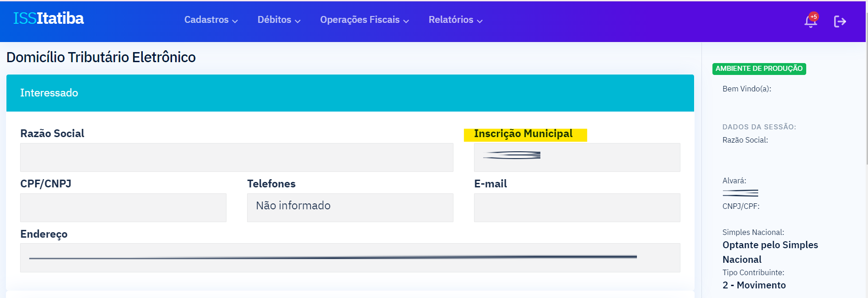Expand the Débitos menu
This screenshot has width=868, height=298.
click(x=279, y=20)
